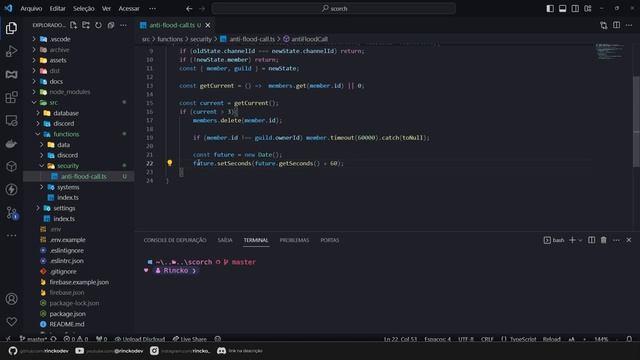Viewport: 640px width, 360px height.
Task: Close the anti-flood-call.ts editor tab
Action: coord(208,25)
